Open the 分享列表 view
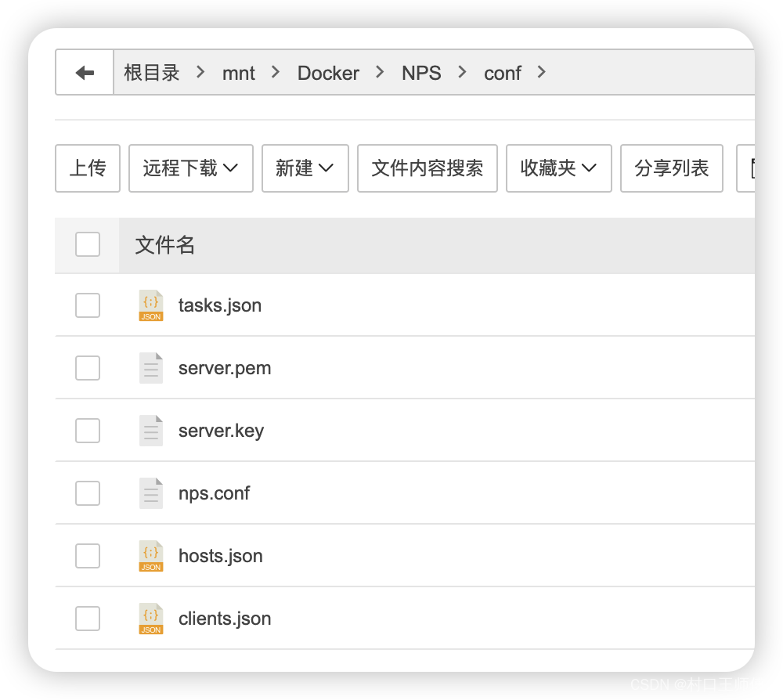This screenshot has height=700, width=783. click(x=671, y=168)
